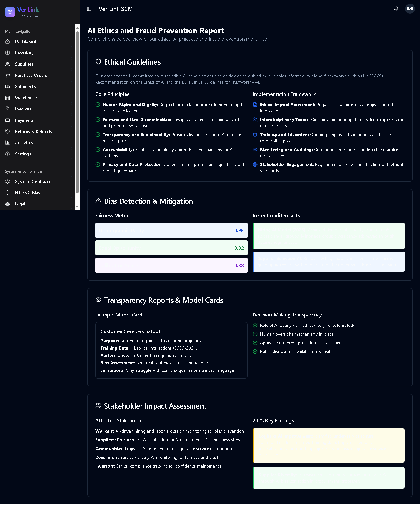This screenshot has width=420, height=505.
Task: Click the "Consumers" stakeholder line
Action: click(x=157, y=457)
